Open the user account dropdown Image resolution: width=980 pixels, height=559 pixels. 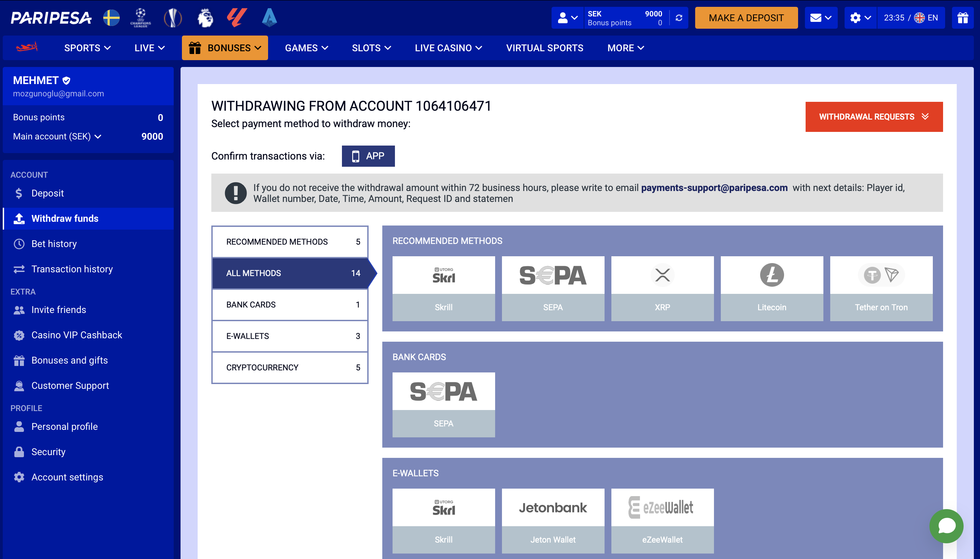[567, 18]
